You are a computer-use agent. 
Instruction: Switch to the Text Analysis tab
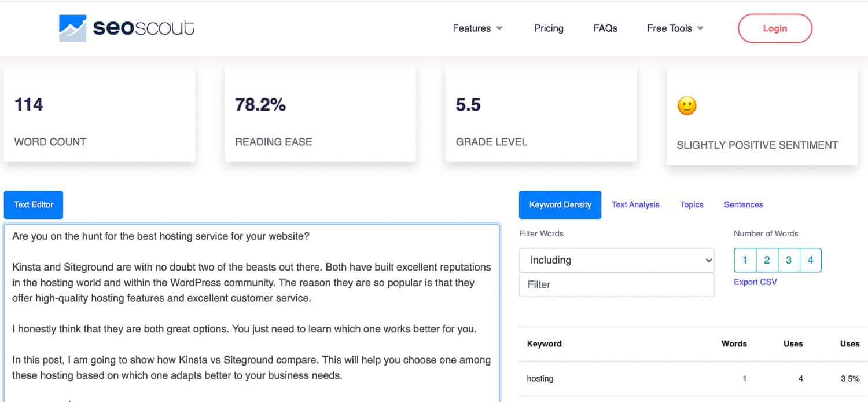[x=635, y=204]
